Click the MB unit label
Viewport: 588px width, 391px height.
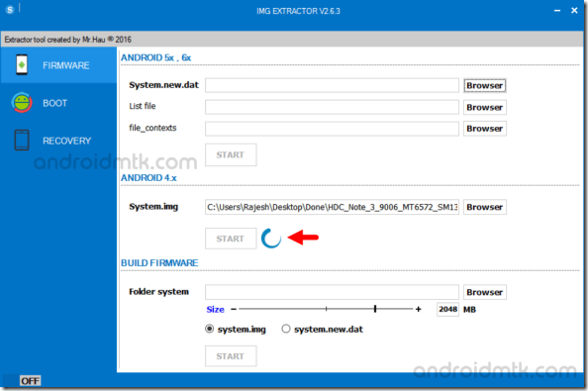coord(469,309)
